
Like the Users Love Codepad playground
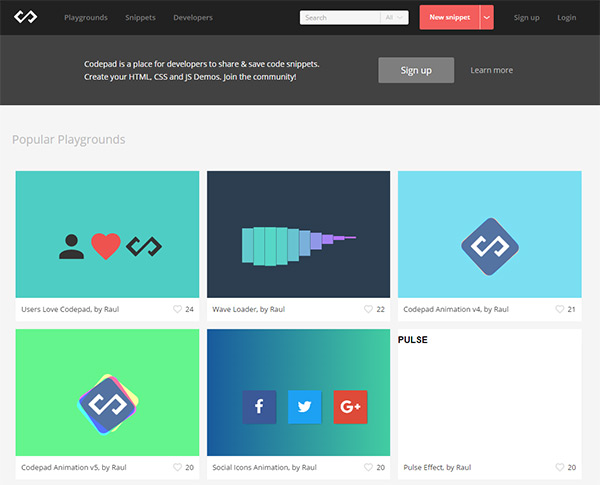tap(177, 309)
